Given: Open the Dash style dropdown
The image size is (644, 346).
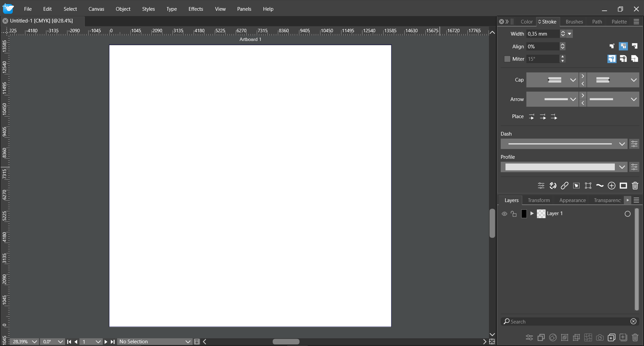Looking at the screenshot, I should pos(622,144).
